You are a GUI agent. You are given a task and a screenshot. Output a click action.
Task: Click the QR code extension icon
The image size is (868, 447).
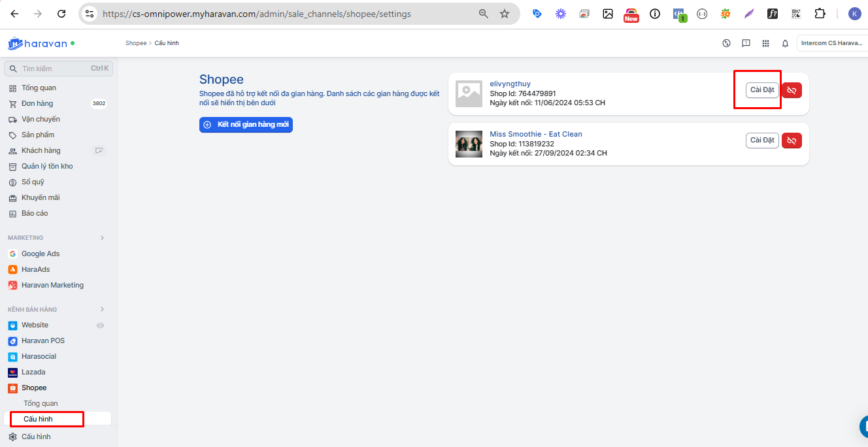(x=796, y=14)
